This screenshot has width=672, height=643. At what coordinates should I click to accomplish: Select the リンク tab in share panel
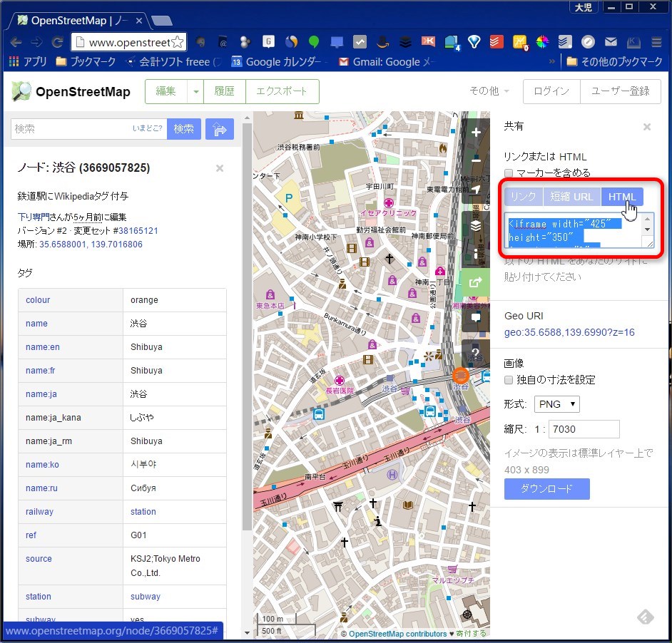(x=524, y=197)
